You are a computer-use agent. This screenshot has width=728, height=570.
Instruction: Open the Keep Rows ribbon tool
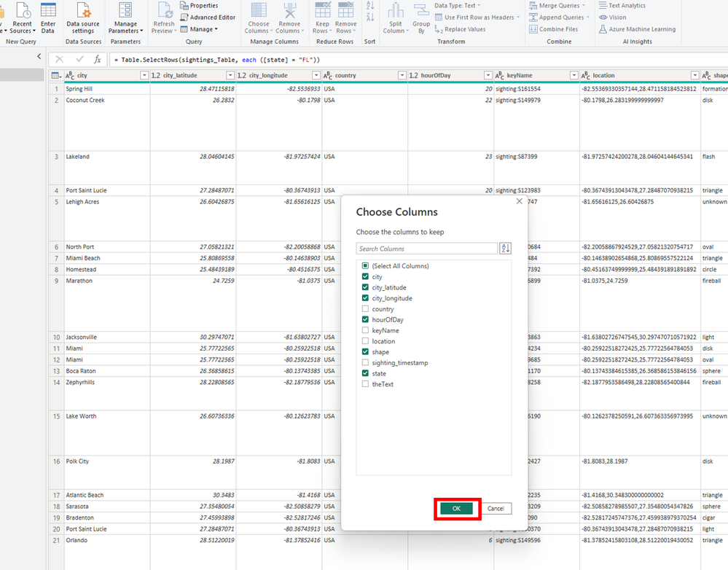[322, 18]
